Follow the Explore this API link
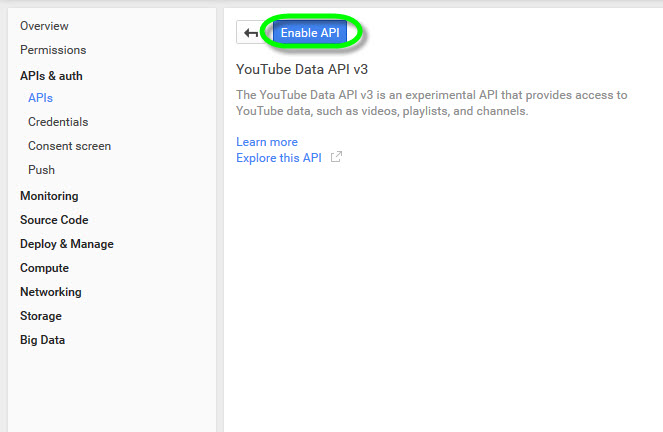This screenshot has height=432, width=663. click(x=279, y=158)
